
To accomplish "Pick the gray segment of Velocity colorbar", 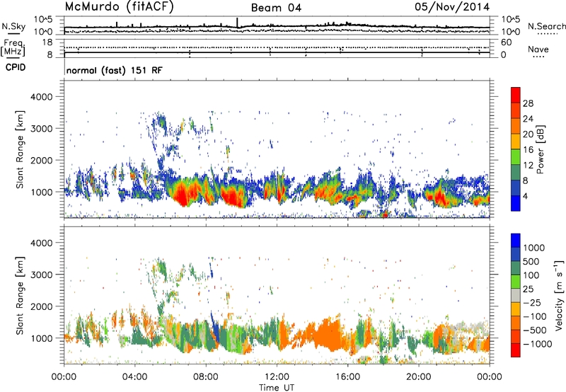I will [516, 296].
